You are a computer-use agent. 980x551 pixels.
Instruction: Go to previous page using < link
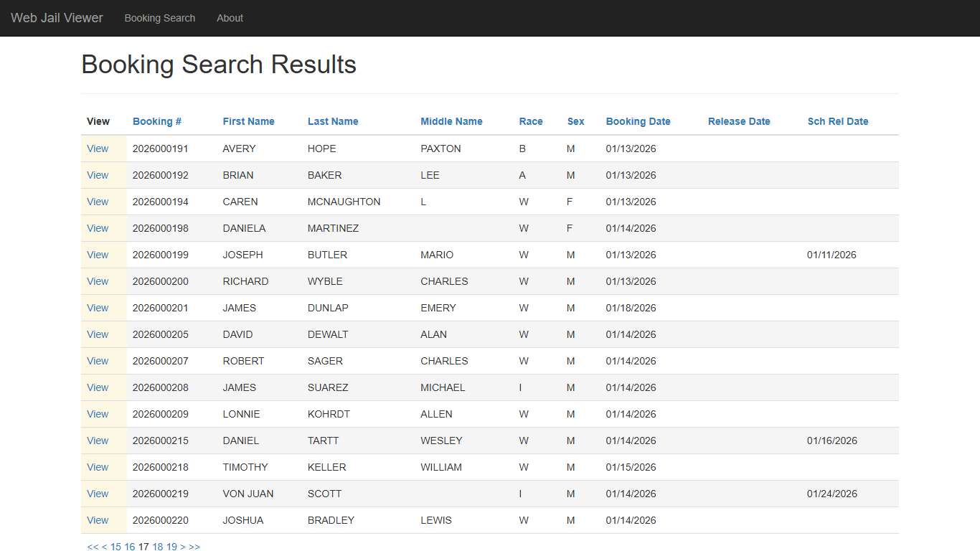(x=103, y=547)
